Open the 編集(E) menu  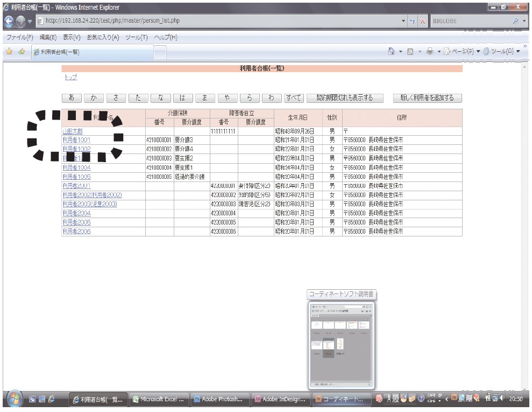[x=48, y=37]
